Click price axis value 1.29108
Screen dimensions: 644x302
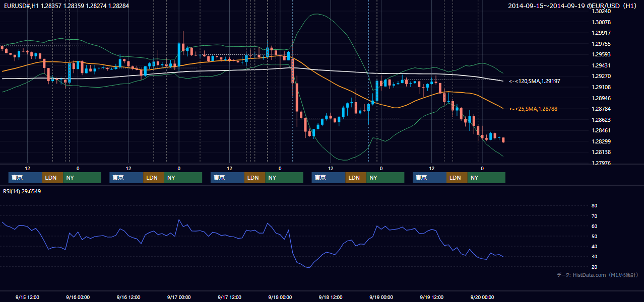tap(601, 87)
